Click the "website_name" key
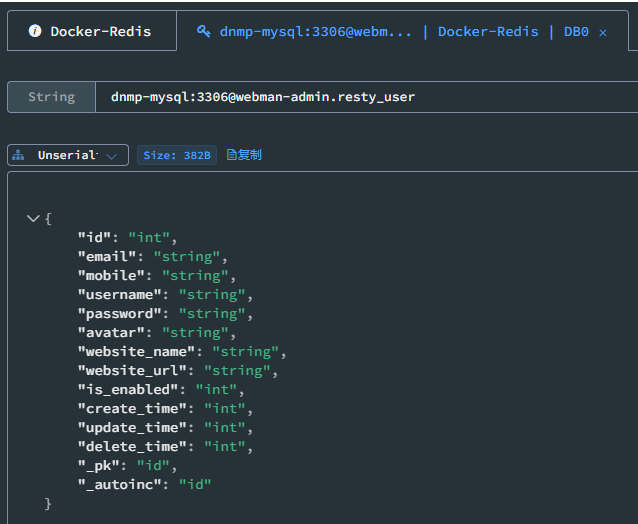 136,352
